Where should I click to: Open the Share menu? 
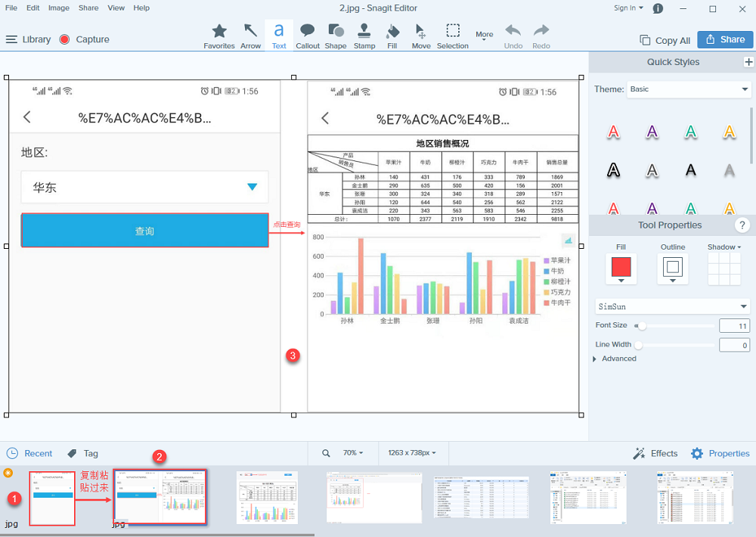click(88, 8)
